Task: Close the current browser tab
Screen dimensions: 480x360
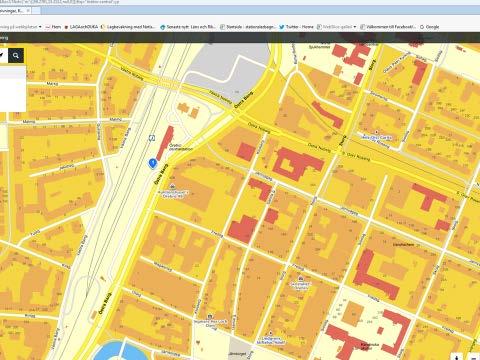Action: click(x=28, y=11)
